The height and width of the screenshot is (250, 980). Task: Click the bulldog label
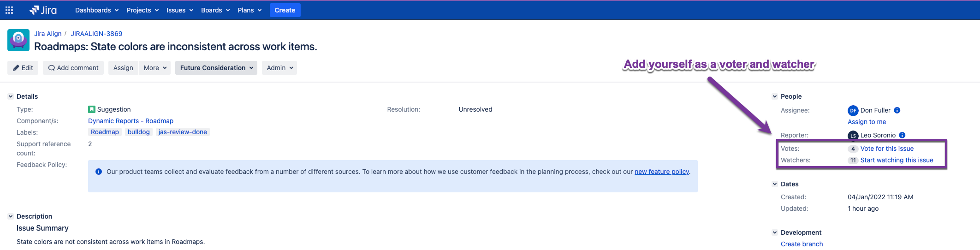click(x=138, y=132)
